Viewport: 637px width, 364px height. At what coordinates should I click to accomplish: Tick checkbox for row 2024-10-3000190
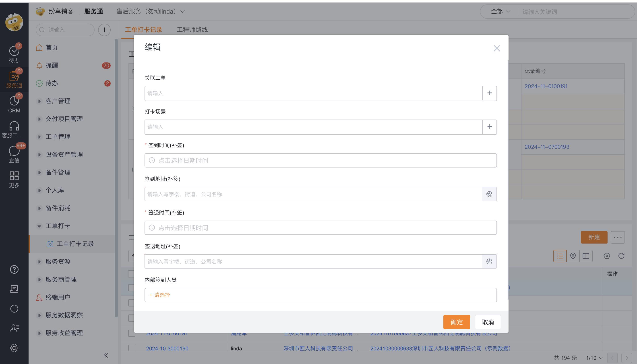(132, 348)
